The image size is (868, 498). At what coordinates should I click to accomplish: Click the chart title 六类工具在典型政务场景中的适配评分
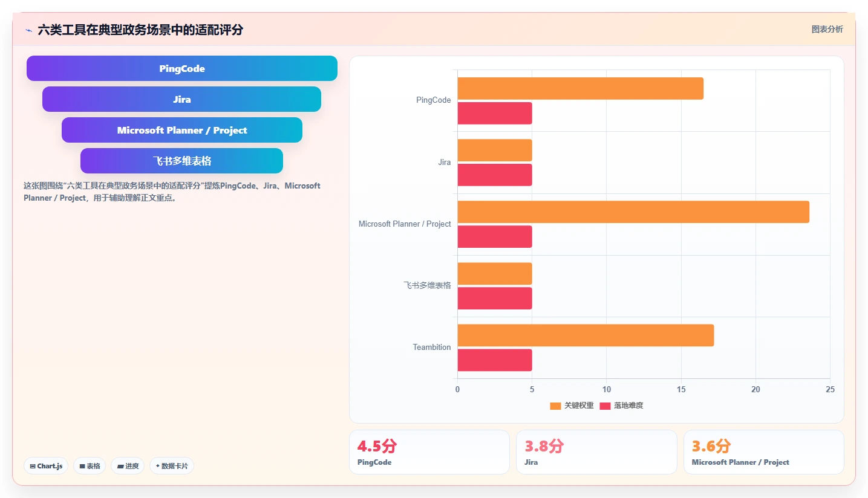pyautogui.click(x=140, y=30)
